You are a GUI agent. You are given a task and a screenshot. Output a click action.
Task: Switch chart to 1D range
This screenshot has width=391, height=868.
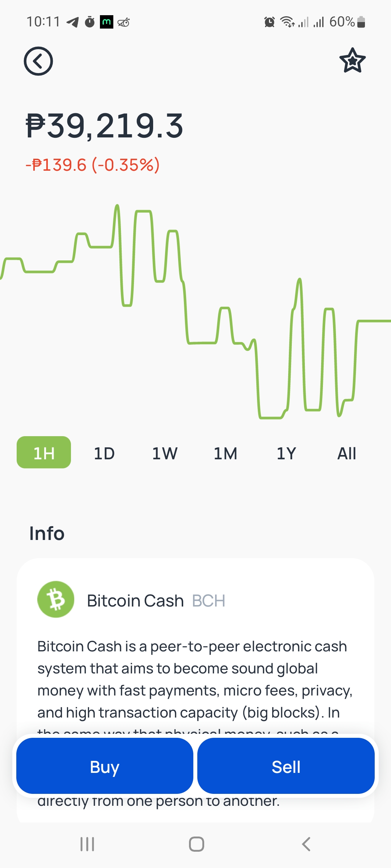[104, 453]
